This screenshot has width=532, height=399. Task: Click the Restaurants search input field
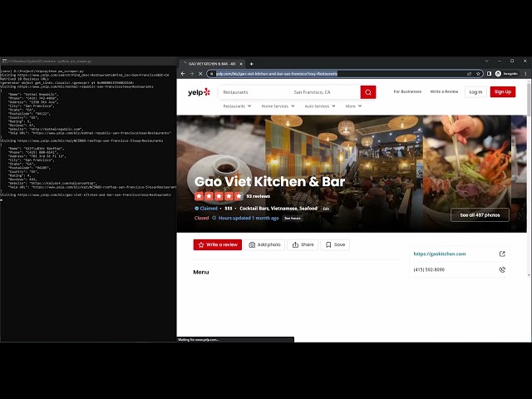[x=254, y=92]
